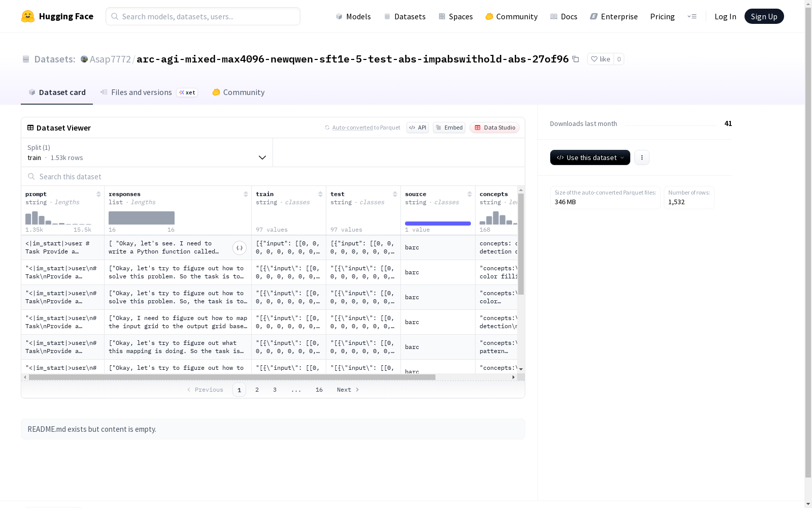The width and height of the screenshot is (812, 508).
Task: Focus the Search models, datasets, users field
Action: click(203, 16)
